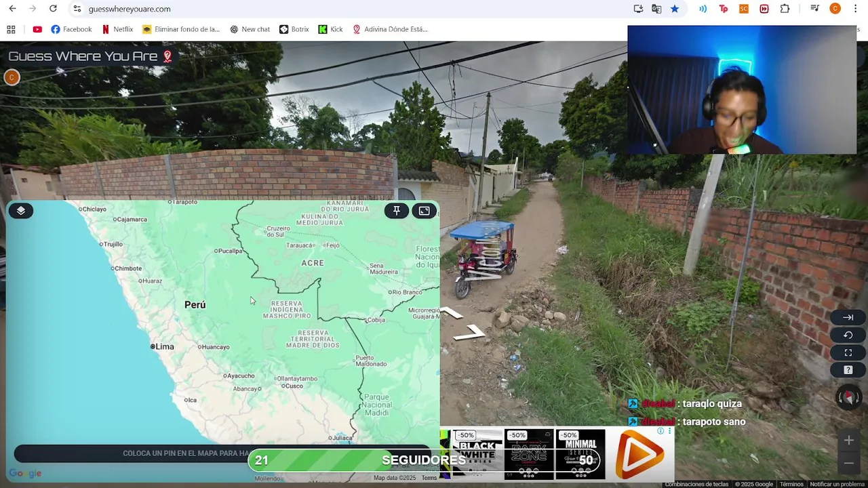
Task: Open the blue sound-wave extension
Action: pos(703,9)
